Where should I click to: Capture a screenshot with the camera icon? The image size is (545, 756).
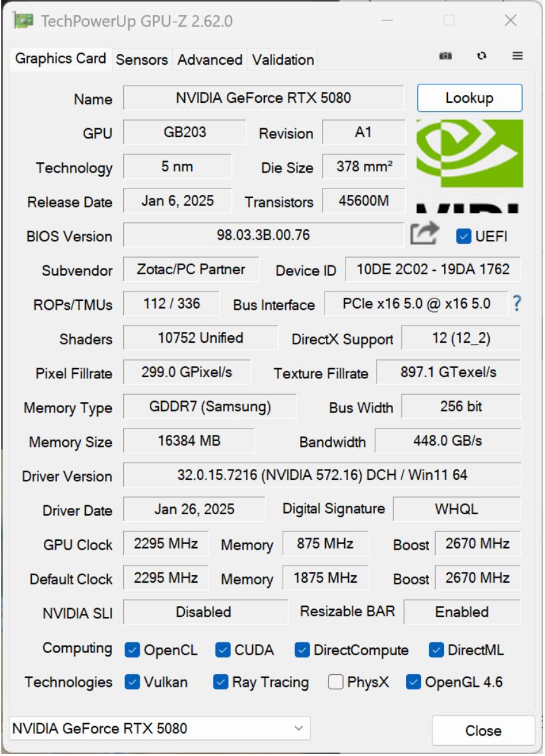[445, 56]
